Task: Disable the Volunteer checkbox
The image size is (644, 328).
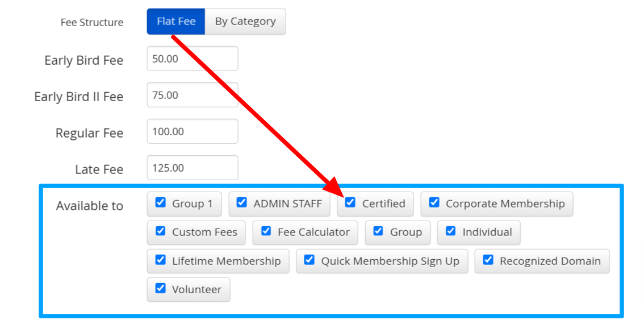Action: click(161, 288)
